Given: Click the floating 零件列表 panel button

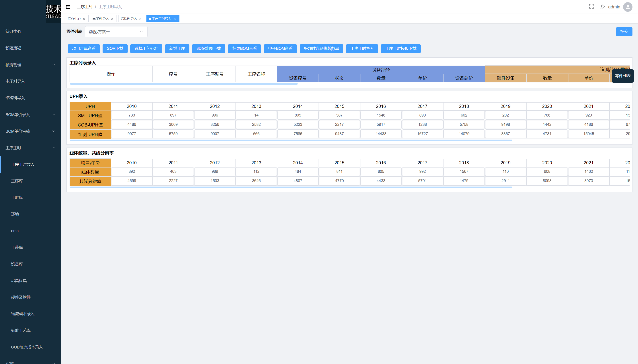Looking at the screenshot, I should 622,76.
